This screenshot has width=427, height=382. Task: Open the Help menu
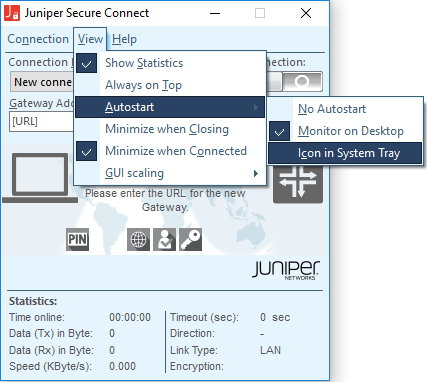pyautogui.click(x=124, y=39)
